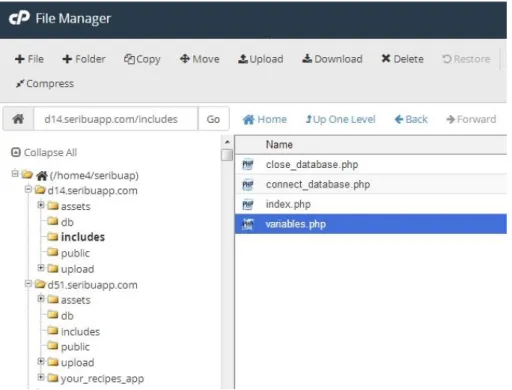This screenshot has width=512, height=390.
Task: Collapse the /home4/seribuap root node
Action: pyautogui.click(x=15, y=174)
